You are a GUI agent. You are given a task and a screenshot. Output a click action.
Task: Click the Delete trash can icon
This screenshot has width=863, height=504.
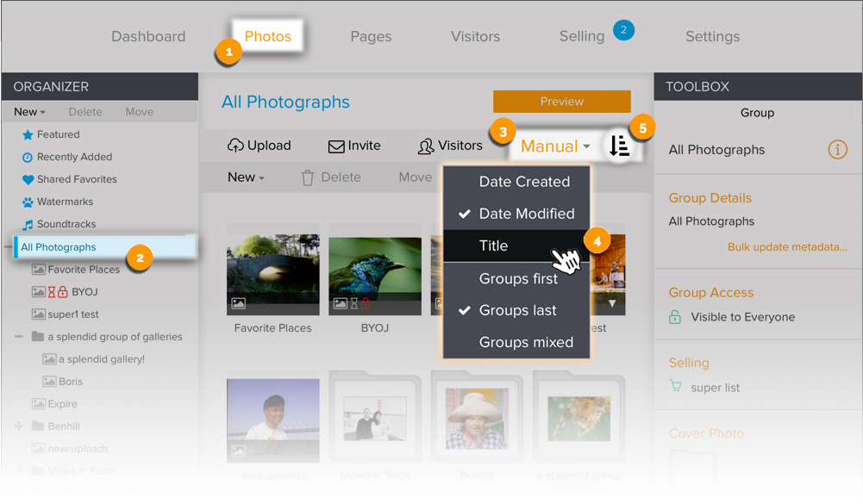(x=308, y=177)
